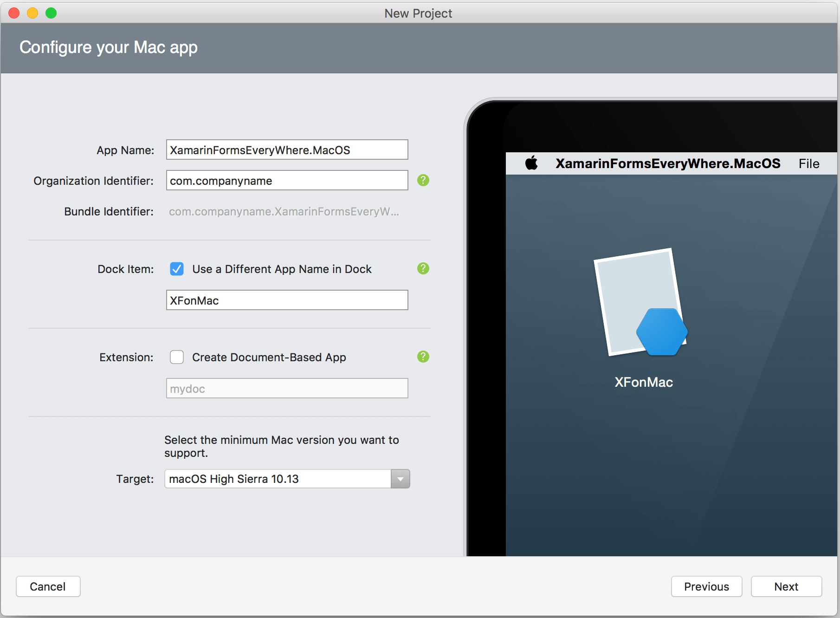Click the Apple logo in preview menu bar
The width and height of the screenshot is (840, 618).
pos(531,163)
